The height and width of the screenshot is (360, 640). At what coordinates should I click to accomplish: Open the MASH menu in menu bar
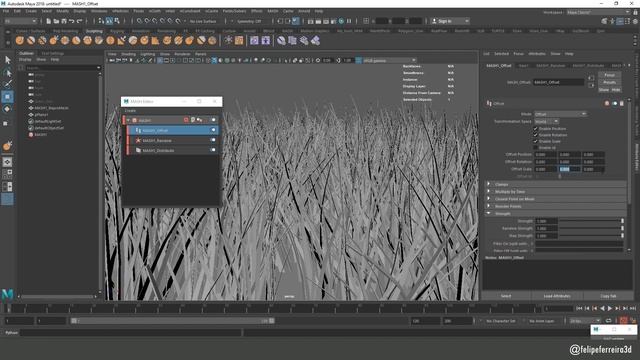pyautogui.click(x=273, y=11)
